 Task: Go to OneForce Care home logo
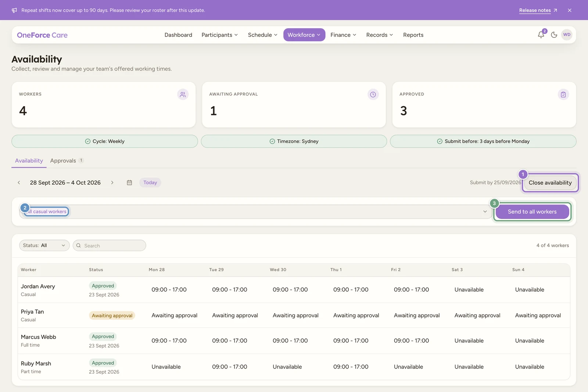[x=42, y=35]
